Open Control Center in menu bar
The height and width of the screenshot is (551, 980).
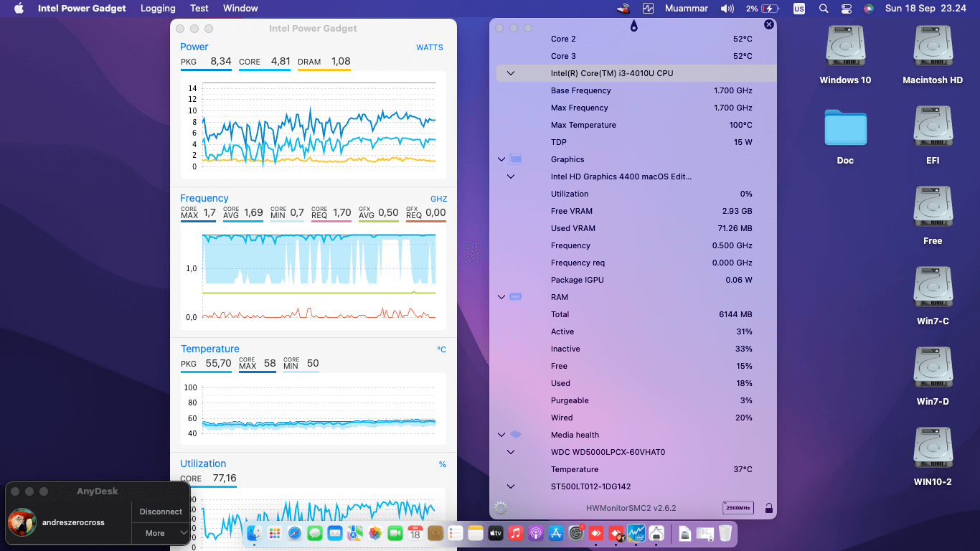click(x=847, y=9)
